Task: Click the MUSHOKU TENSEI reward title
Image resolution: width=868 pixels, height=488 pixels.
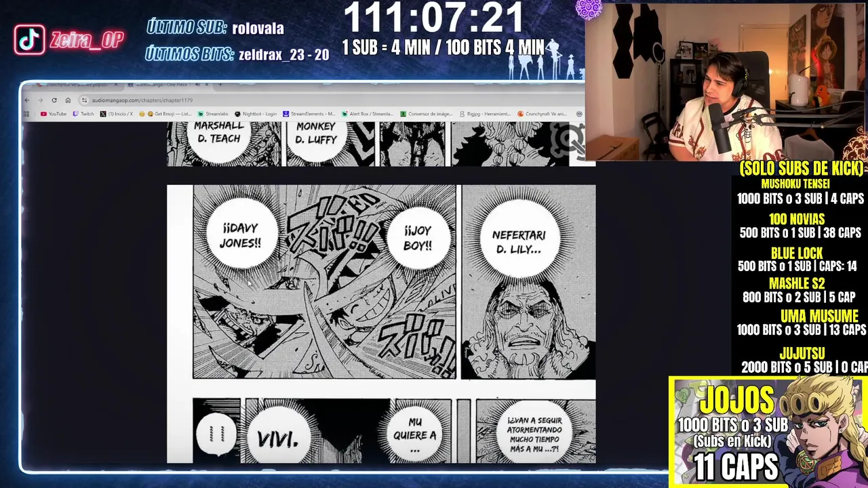Action: tap(795, 184)
